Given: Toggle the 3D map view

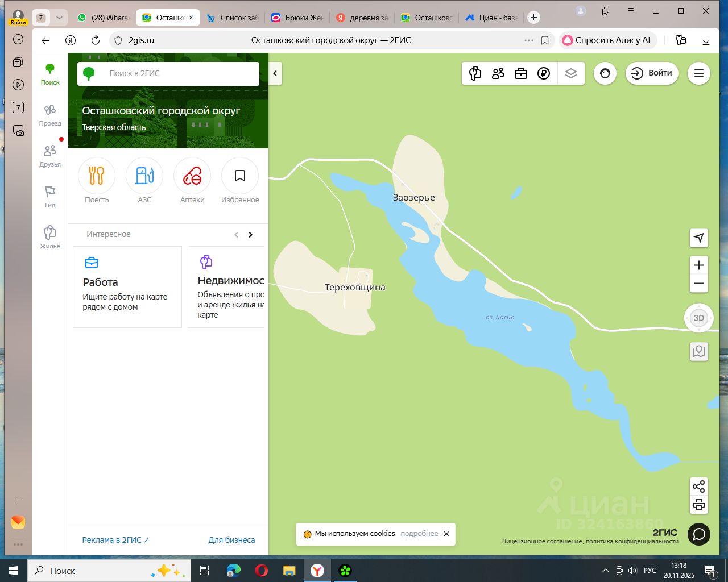Looking at the screenshot, I should 699,318.
